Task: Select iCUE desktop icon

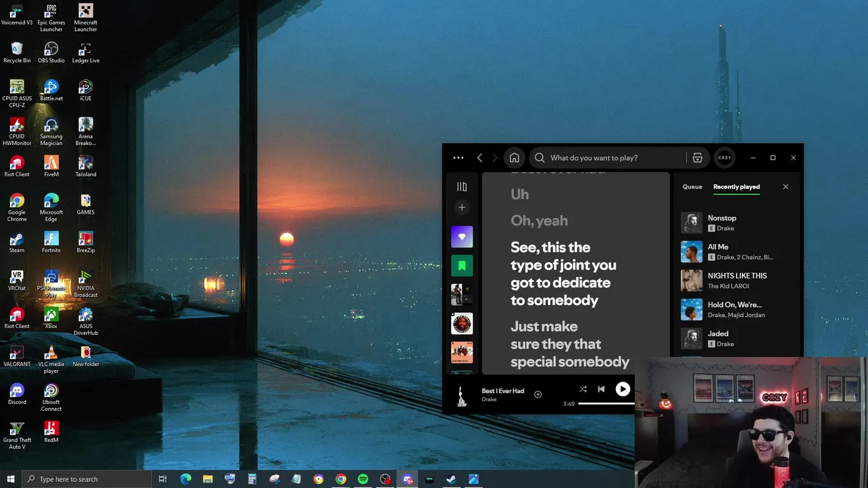Action: click(85, 91)
